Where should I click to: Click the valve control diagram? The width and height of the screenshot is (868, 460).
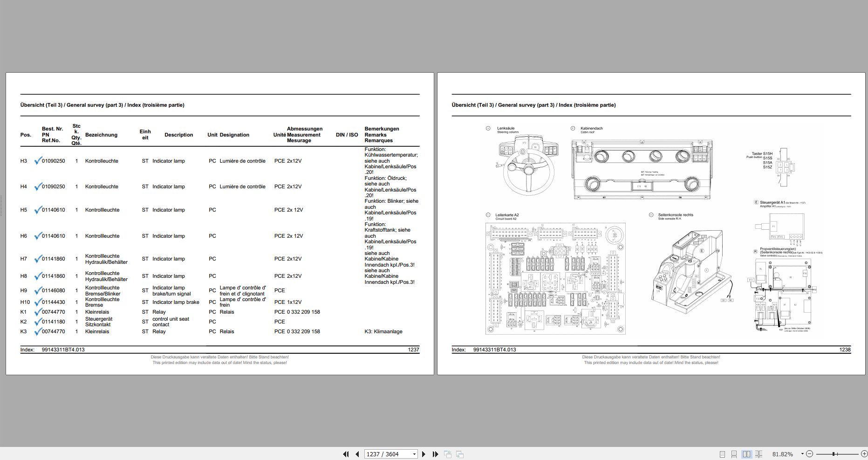[783, 295]
